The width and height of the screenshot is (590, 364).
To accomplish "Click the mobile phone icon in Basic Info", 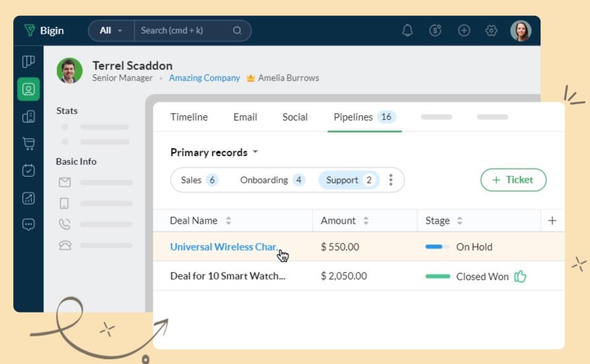I will 65,203.
